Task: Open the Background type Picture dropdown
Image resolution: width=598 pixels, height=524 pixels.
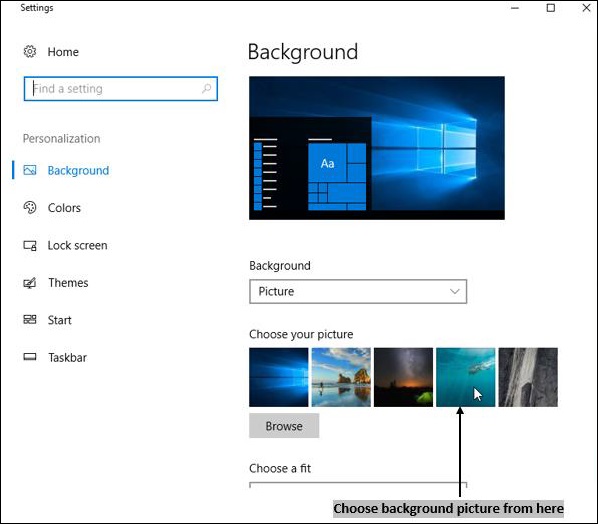Action: [x=358, y=291]
